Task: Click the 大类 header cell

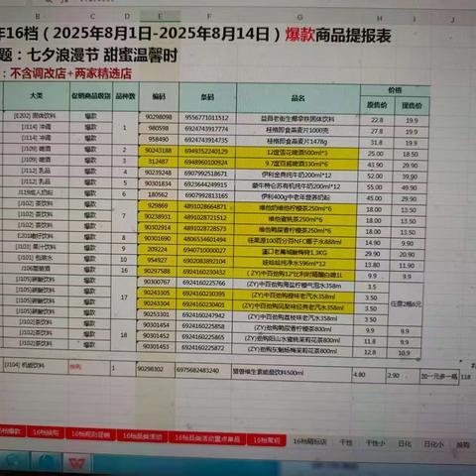Action: [37, 96]
